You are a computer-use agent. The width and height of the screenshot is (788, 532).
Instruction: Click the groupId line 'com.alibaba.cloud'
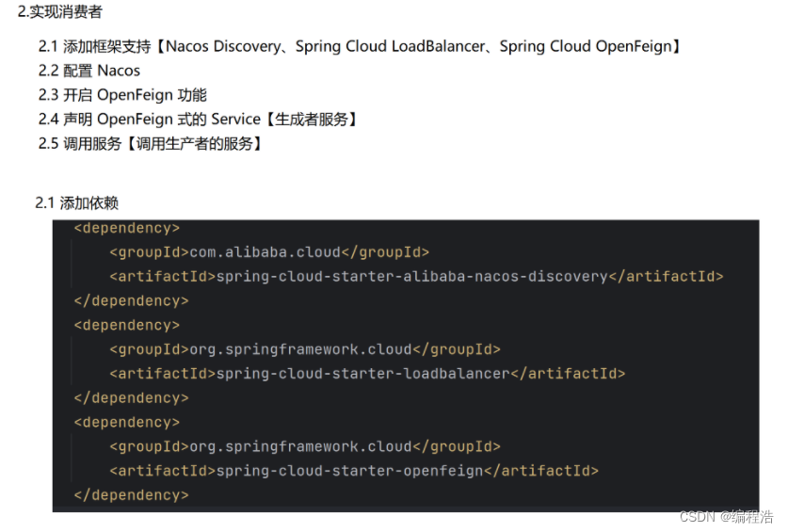(x=269, y=252)
